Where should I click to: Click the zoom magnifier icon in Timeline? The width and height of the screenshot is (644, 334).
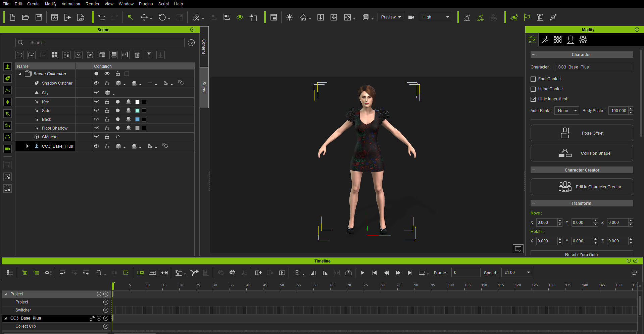click(297, 273)
